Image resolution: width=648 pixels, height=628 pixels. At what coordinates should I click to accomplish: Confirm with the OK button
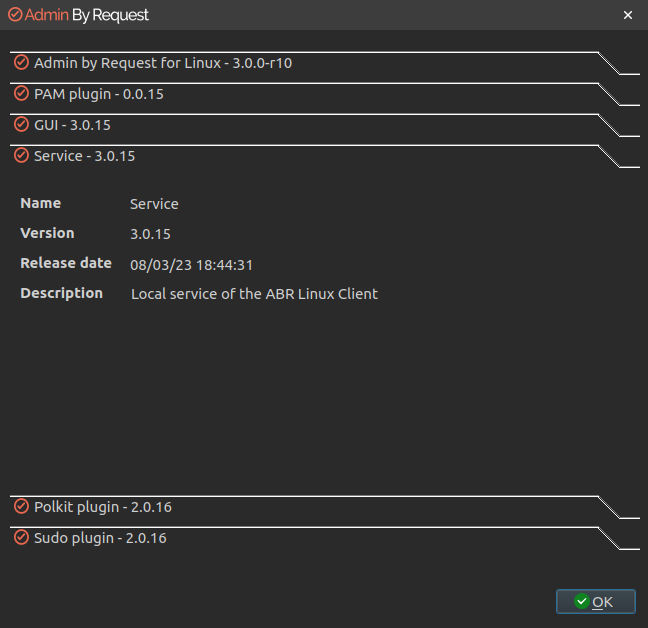click(596, 602)
